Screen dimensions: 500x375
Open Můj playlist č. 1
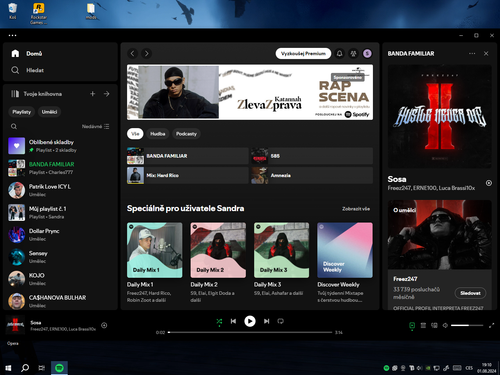pos(60,212)
